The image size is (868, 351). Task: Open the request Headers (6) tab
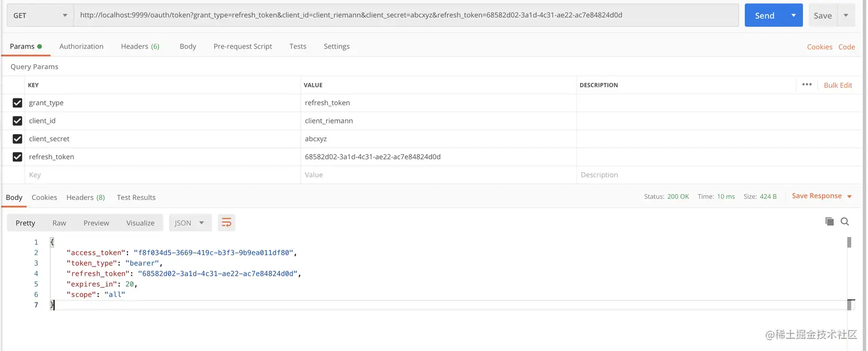click(x=140, y=46)
